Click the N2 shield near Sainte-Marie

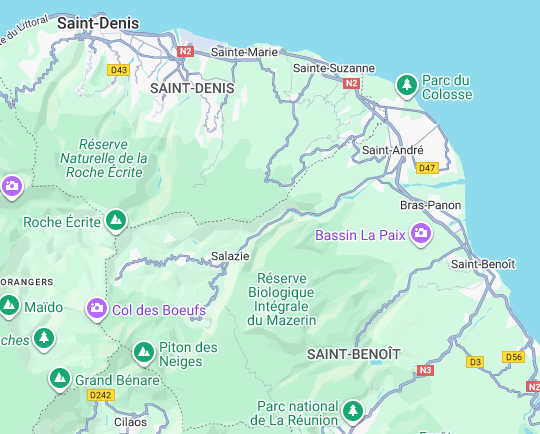pyautogui.click(x=185, y=52)
